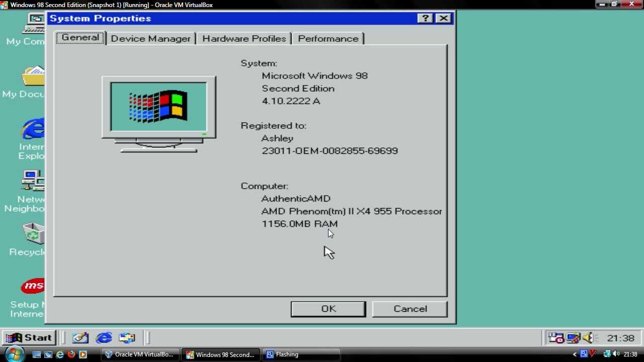Click Cancel in System Properties
The height and width of the screenshot is (362, 644).
[x=410, y=309]
